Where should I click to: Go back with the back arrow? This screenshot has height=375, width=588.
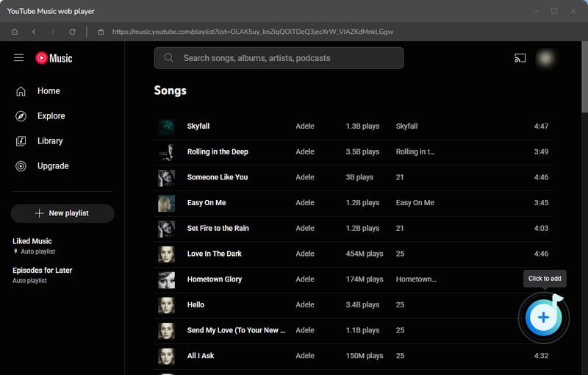click(34, 32)
